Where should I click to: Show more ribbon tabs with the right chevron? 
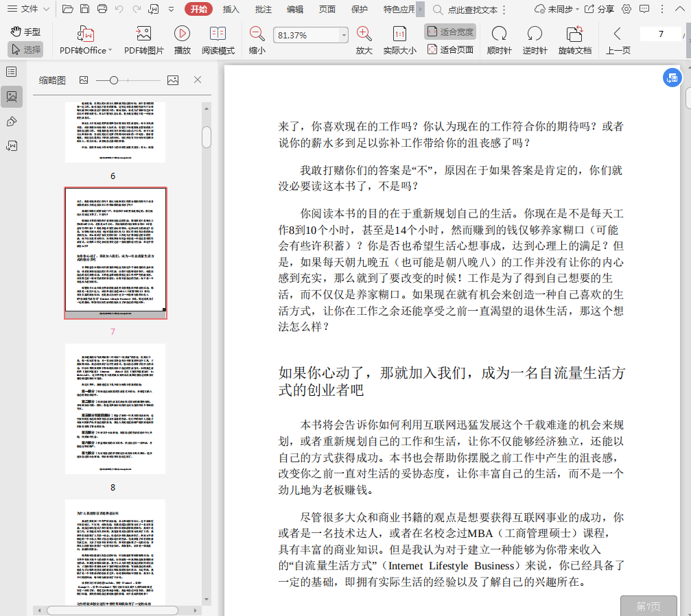421,9
